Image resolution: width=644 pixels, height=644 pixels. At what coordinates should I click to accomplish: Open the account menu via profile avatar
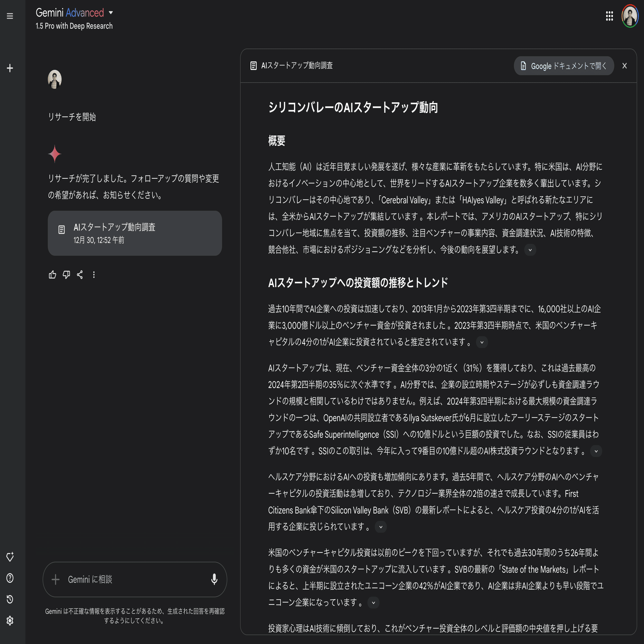click(630, 16)
